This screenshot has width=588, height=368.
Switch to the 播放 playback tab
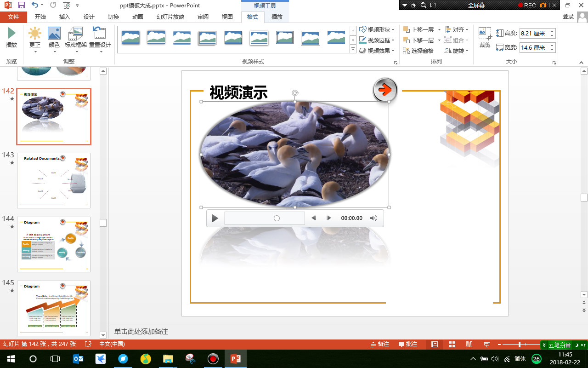(x=277, y=17)
